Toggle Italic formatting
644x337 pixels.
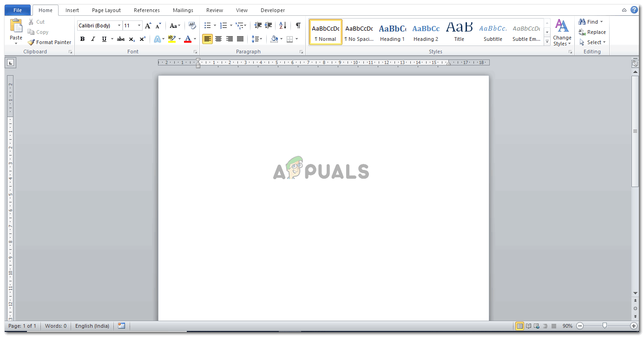point(93,39)
